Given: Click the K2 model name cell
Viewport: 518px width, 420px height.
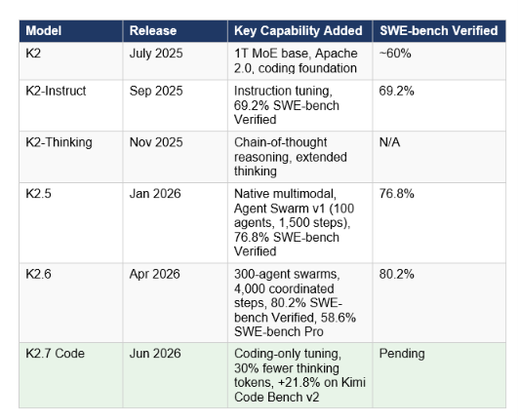Looking at the screenshot, I should point(70,61).
